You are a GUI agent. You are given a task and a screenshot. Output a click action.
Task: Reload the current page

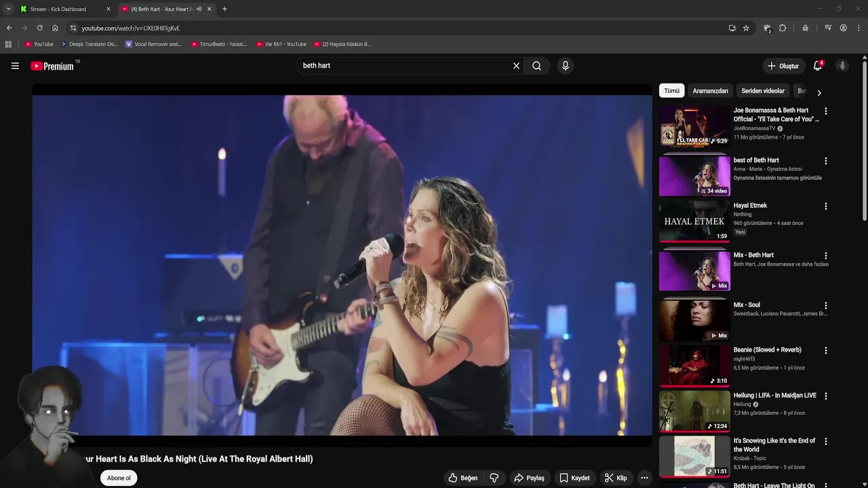(39, 28)
